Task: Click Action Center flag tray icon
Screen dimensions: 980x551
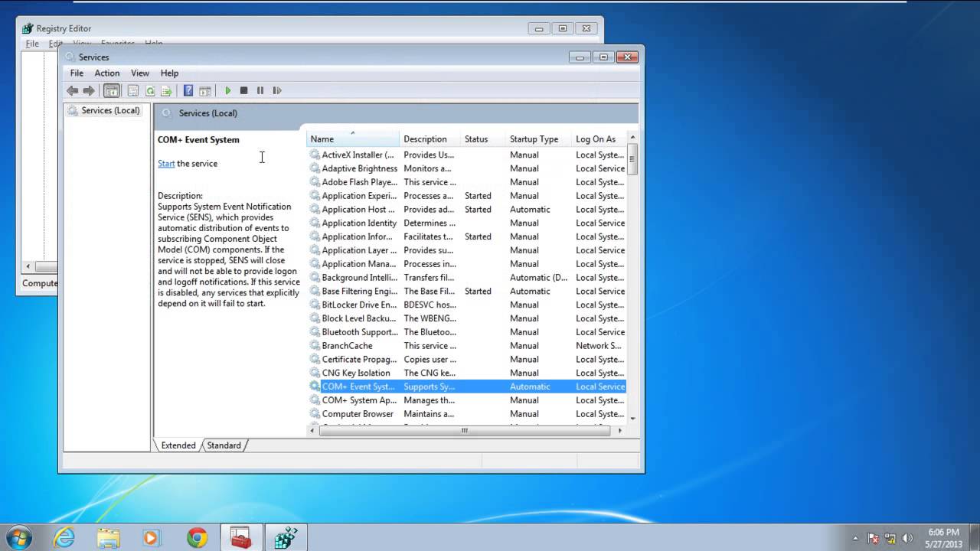Action: click(x=873, y=538)
